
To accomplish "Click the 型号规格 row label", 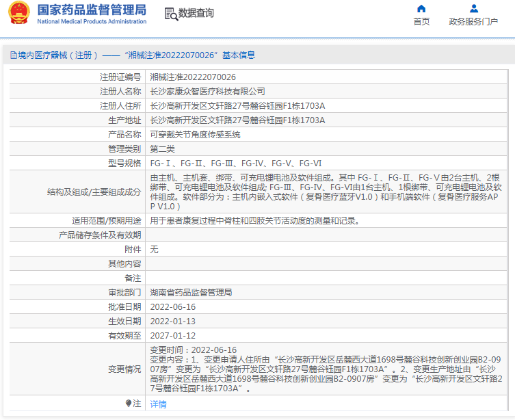I will [124, 163].
